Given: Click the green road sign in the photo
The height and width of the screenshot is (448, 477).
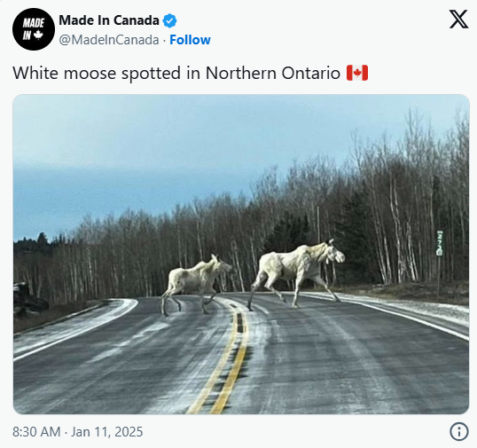Looking at the screenshot, I should (439, 243).
